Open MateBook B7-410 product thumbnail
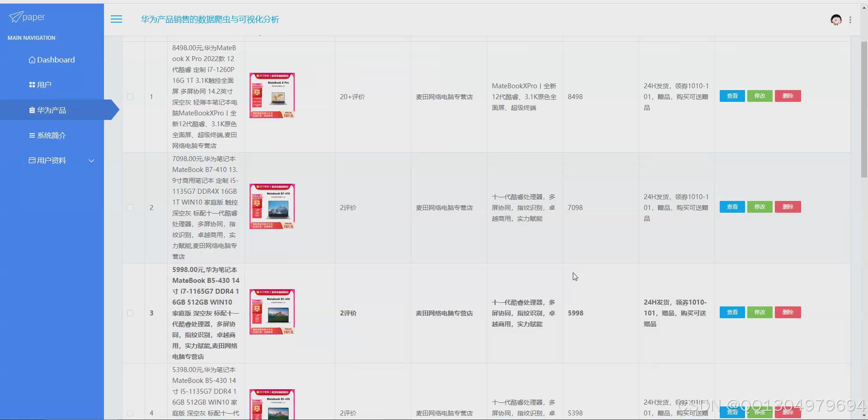This screenshot has height=420, width=868. click(272, 206)
